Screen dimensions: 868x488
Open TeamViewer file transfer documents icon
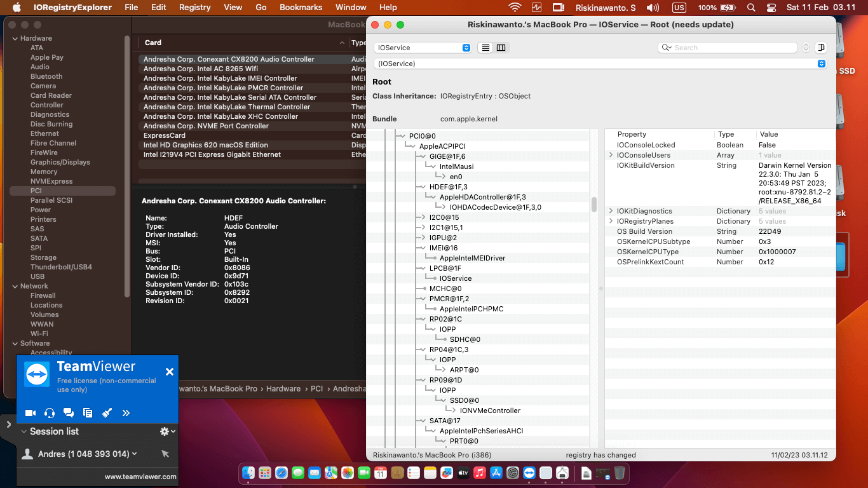(88, 413)
